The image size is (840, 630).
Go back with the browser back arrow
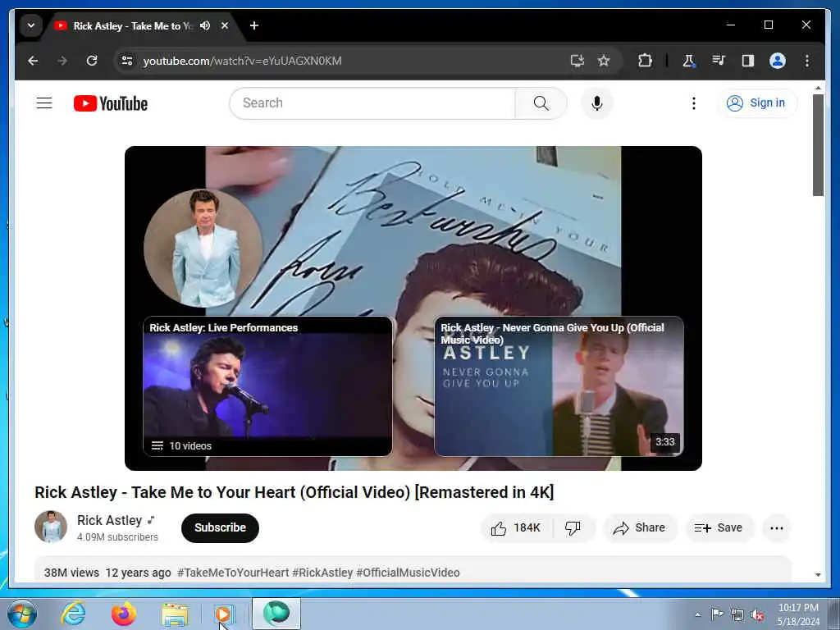[33, 61]
